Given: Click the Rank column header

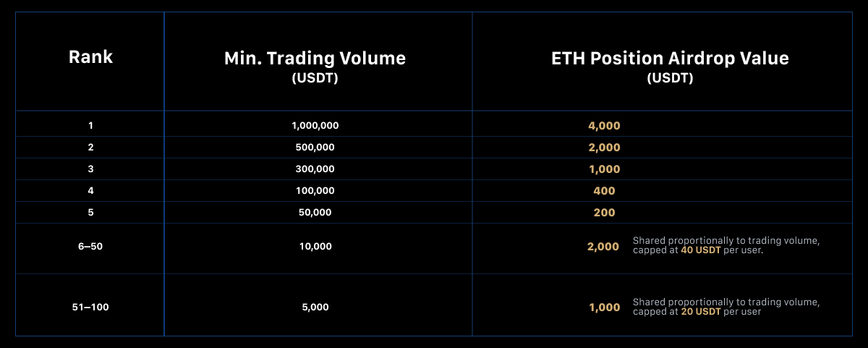Looking at the screenshot, I should pyautogui.click(x=90, y=57).
